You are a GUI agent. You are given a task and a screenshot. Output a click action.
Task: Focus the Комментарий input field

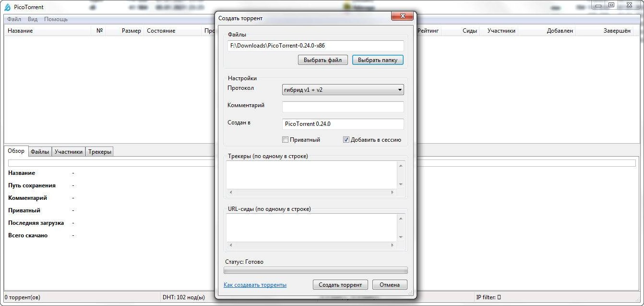point(343,107)
